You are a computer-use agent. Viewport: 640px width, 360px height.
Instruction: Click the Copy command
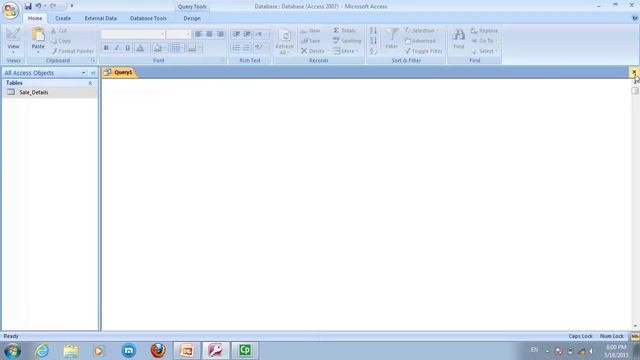tap(61, 41)
